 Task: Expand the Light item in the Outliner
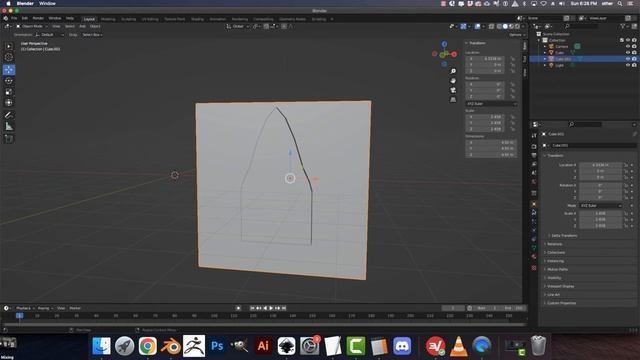click(x=545, y=65)
